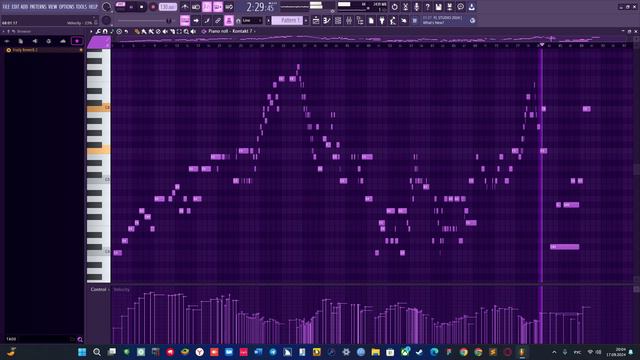The height and width of the screenshot is (360, 640).
Task: Click the main pitch knob
Action: coord(107,20)
